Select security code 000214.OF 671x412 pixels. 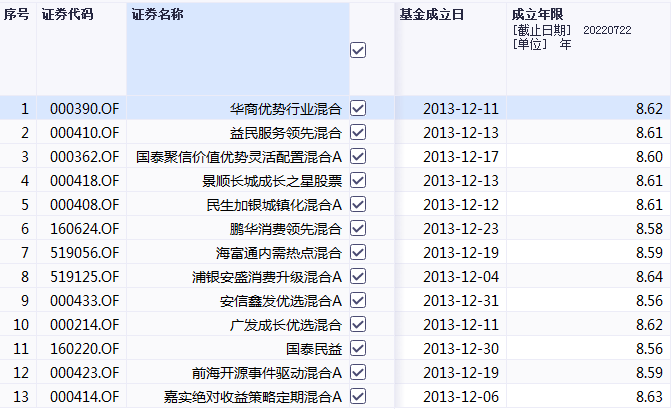tap(84, 324)
